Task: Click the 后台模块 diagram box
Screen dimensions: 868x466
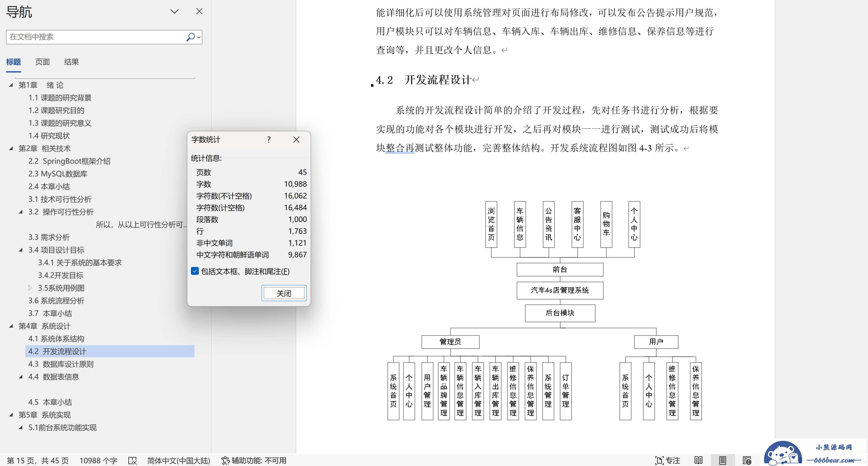Action: [x=560, y=313]
